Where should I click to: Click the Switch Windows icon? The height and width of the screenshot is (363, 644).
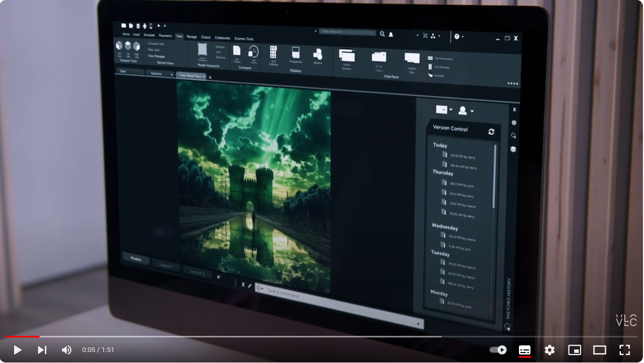(x=346, y=55)
